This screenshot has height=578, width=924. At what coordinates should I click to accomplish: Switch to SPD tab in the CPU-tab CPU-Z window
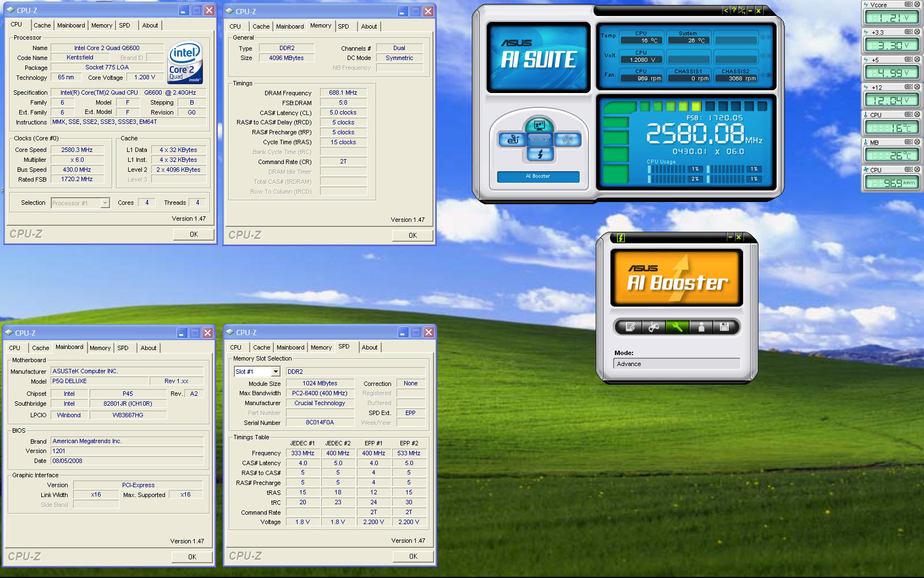tap(125, 25)
